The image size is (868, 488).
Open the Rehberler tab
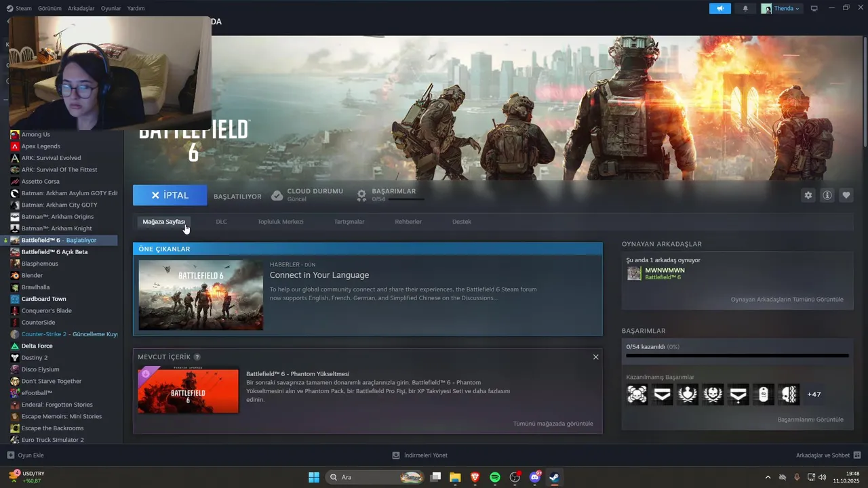tap(408, 222)
